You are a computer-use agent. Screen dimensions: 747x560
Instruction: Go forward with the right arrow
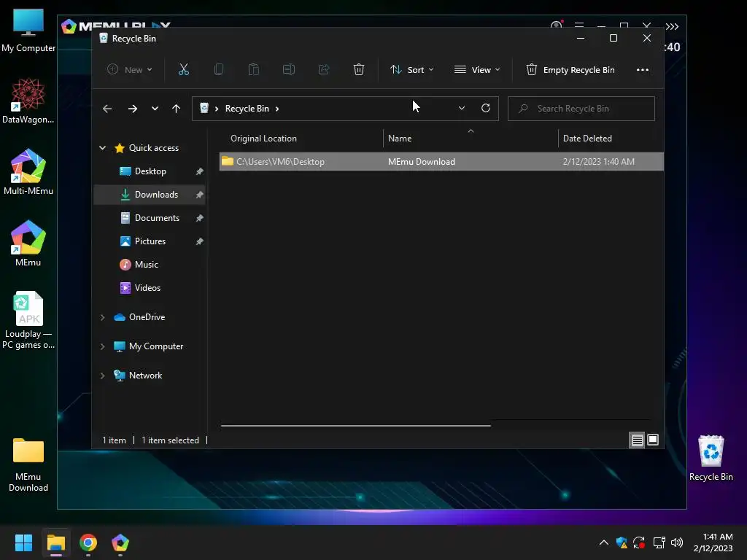[x=133, y=109]
